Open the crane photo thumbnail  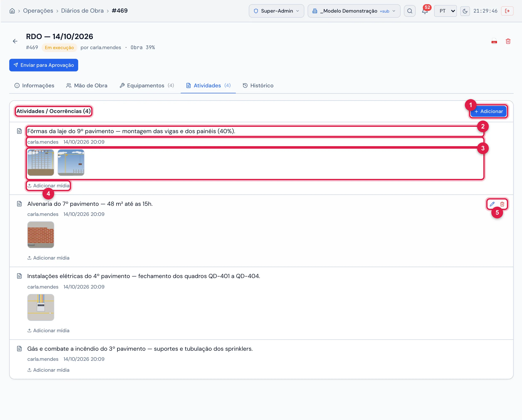coord(71,162)
